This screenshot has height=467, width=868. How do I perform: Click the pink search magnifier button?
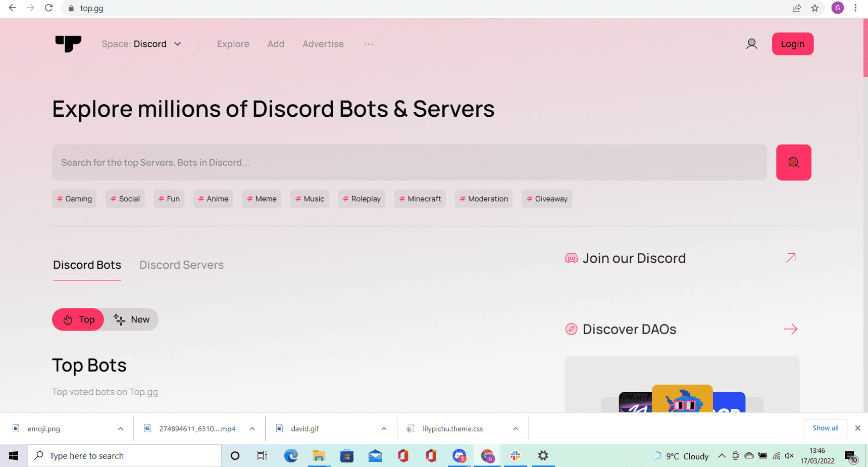click(x=793, y=162)
